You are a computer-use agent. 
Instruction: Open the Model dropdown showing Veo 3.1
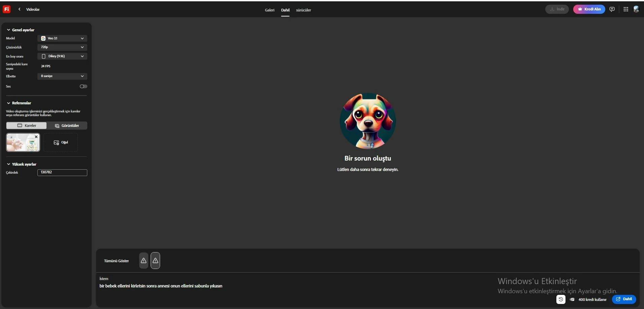coord(62,38)
